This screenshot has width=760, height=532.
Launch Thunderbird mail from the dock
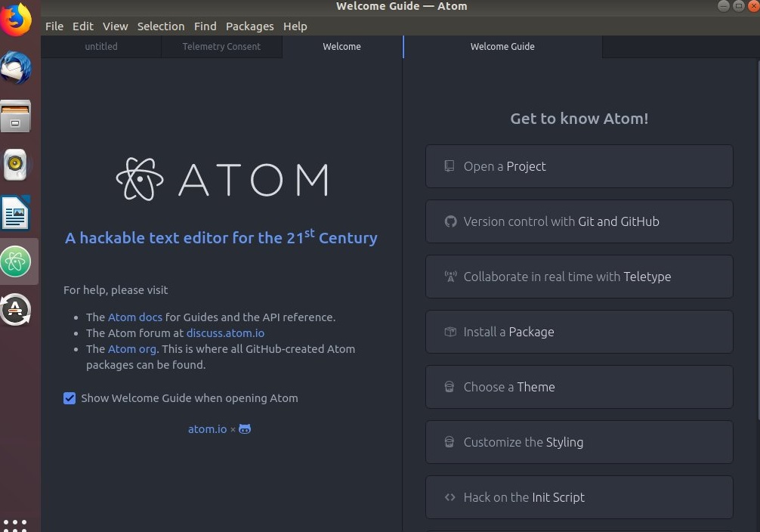[17, 70]
